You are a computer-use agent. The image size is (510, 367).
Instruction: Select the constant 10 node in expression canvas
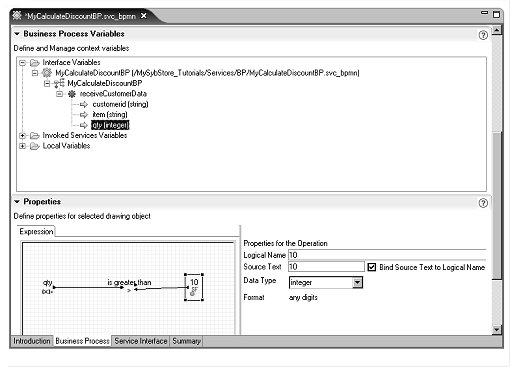click(194, 287)
